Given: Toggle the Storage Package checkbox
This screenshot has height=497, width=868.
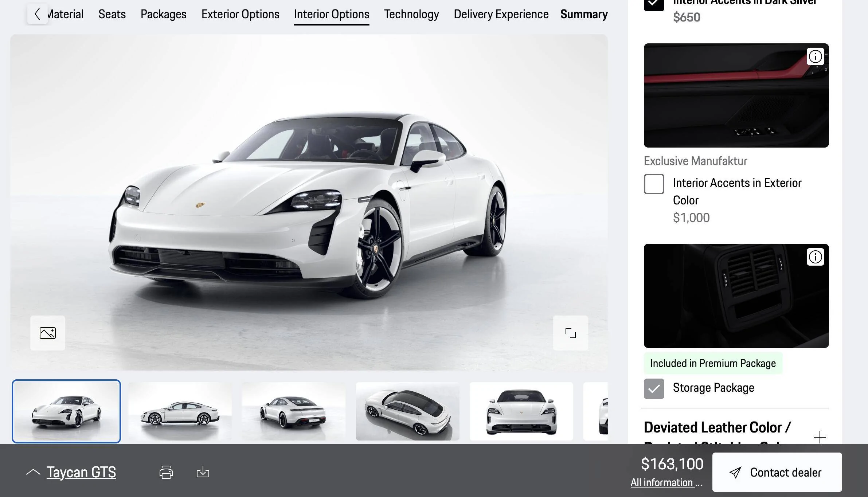Looking at the screenshot, I should [x=654, y=389].
